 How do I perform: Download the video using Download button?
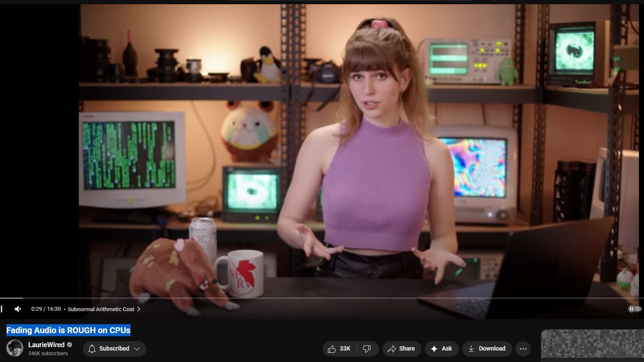pyautogui.click(x=487, y=348)
